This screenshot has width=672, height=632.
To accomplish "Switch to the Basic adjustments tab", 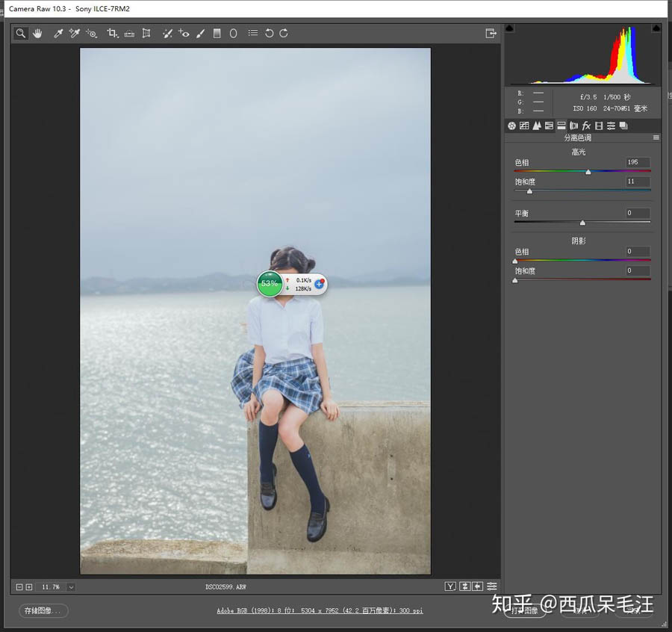I will pos(511,125).
